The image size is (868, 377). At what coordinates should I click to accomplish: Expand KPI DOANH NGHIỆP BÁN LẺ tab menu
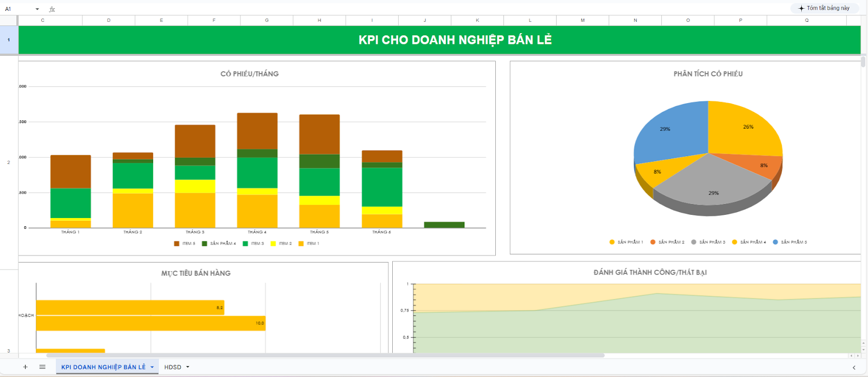[x=152, y=367]
